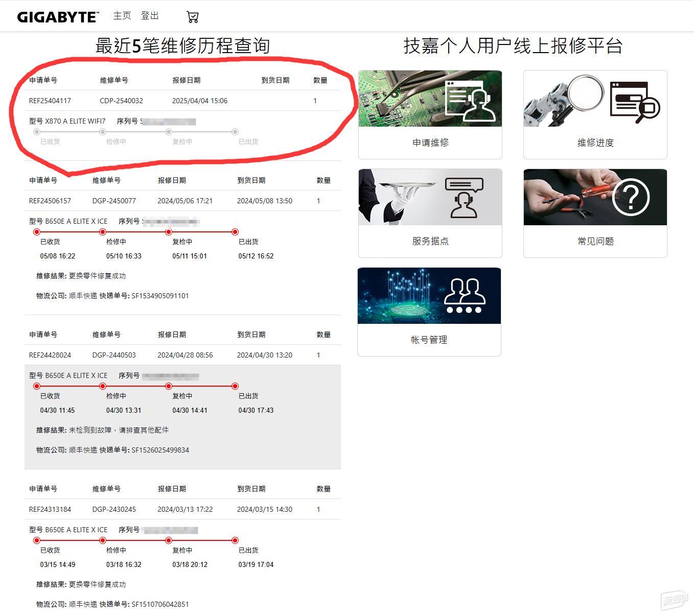Open the shopping cart icon

pyautogui.click(x=193, y=17)
